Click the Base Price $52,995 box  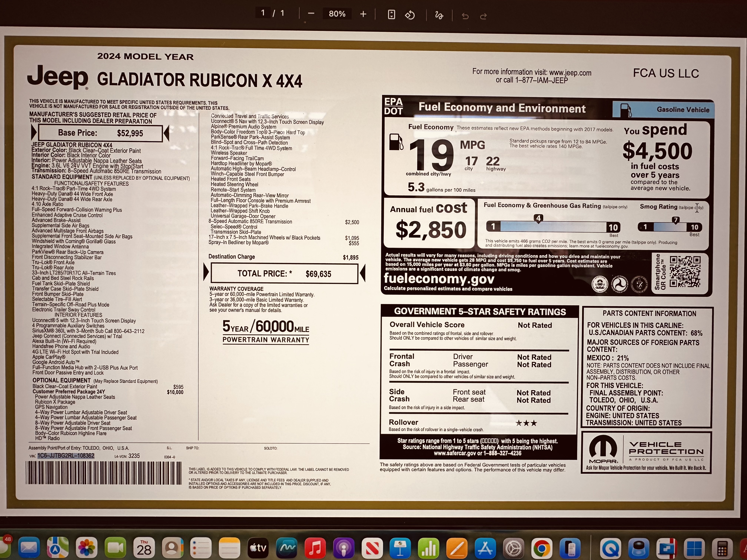click(x=100, y=133)
